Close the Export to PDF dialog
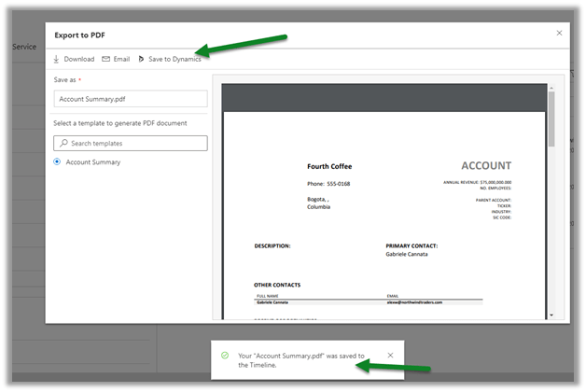Screen dimensions: 586x392 559,33
